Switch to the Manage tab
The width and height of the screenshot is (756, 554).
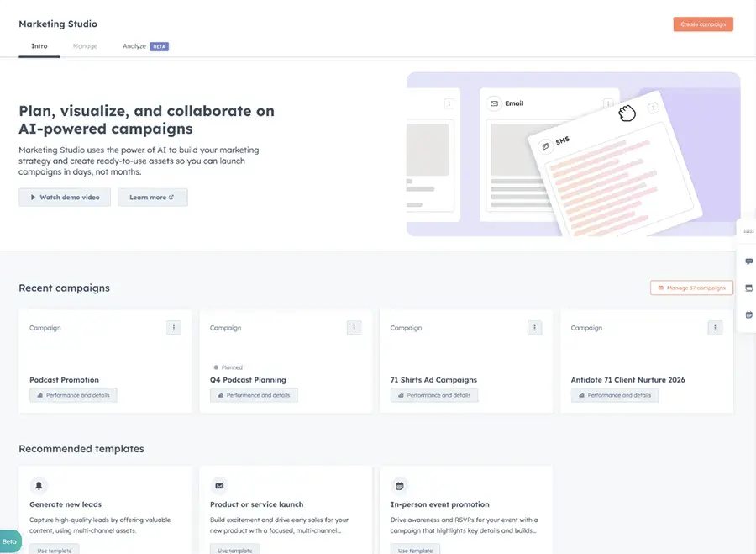[x=85, y=46]
